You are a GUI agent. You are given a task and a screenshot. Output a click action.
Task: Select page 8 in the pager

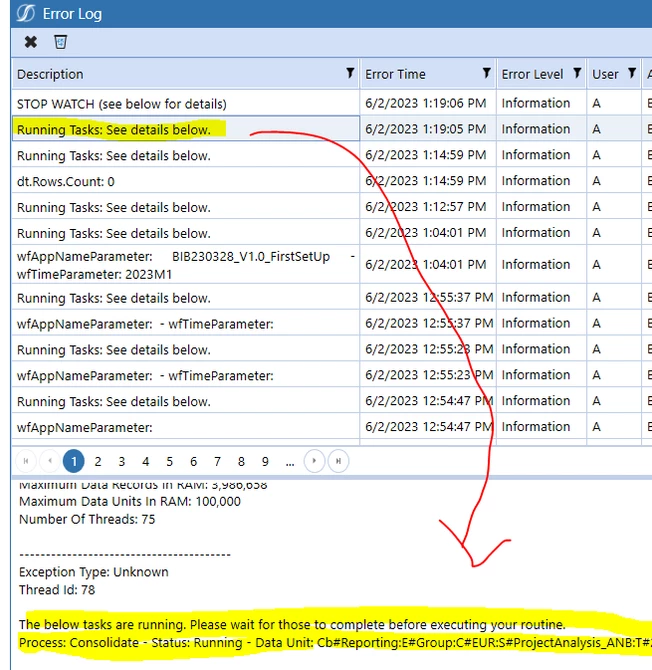pos(241,461)
